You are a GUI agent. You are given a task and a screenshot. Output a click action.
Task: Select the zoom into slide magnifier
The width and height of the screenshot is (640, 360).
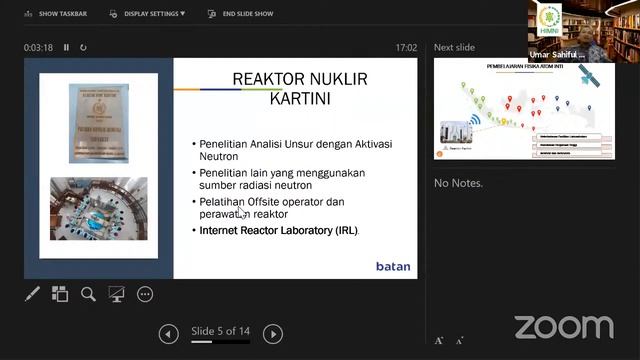pyautogui.click(x=88, y=294)
